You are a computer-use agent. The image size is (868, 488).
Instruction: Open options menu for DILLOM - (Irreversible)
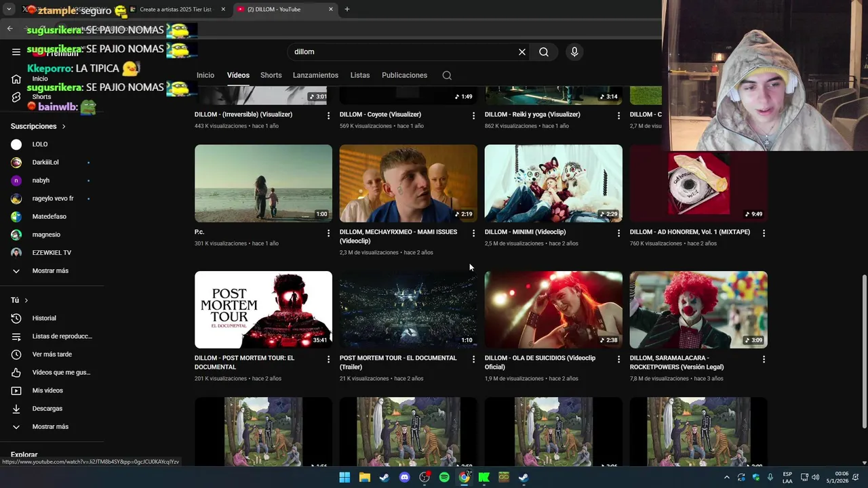(x=328, y=116)
